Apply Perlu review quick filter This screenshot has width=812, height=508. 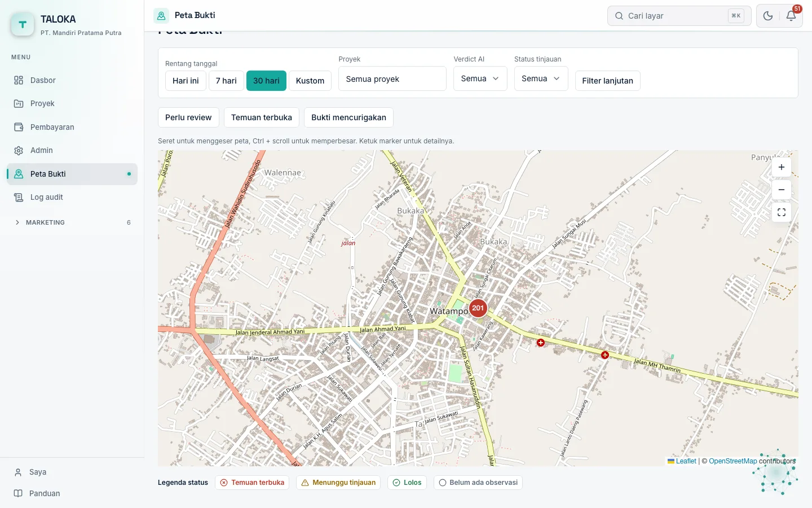coord(188,117)
